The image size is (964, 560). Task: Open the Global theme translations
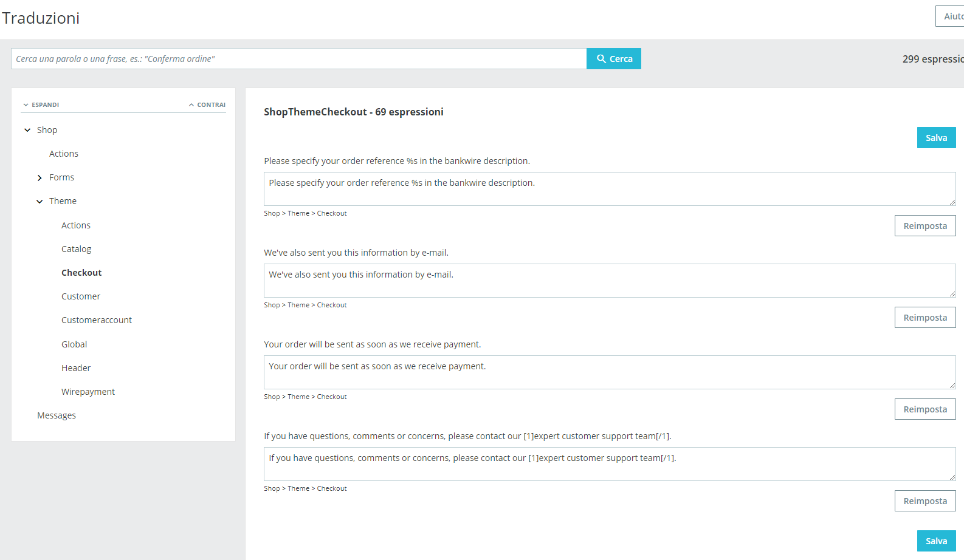tap(74, 344)
